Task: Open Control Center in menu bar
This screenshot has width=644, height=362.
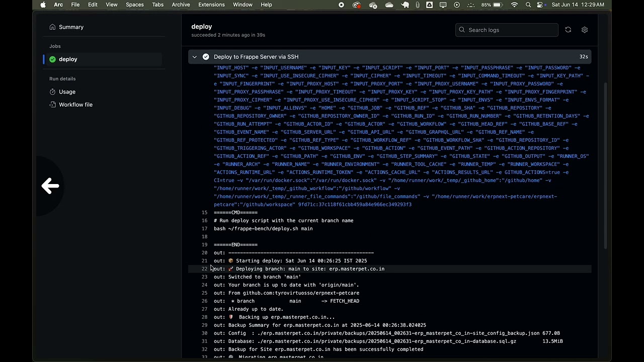Action: coord(540,5)
